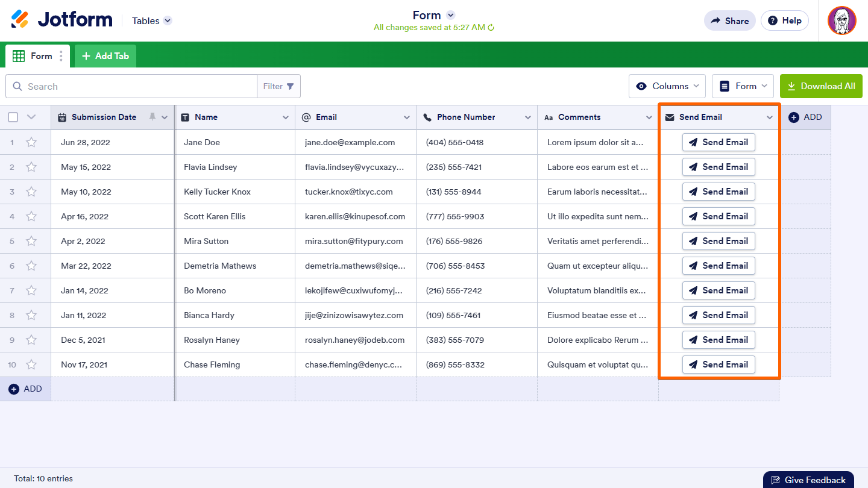Open the search field magnifier icon
868x488 pixels.
[x=17, y=86]
